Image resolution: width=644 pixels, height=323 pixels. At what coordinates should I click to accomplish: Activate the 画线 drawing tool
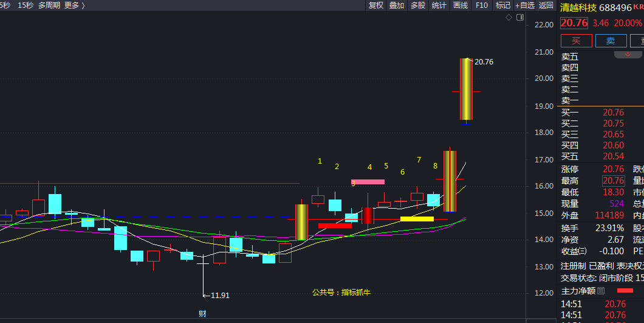tap(461, 5)
